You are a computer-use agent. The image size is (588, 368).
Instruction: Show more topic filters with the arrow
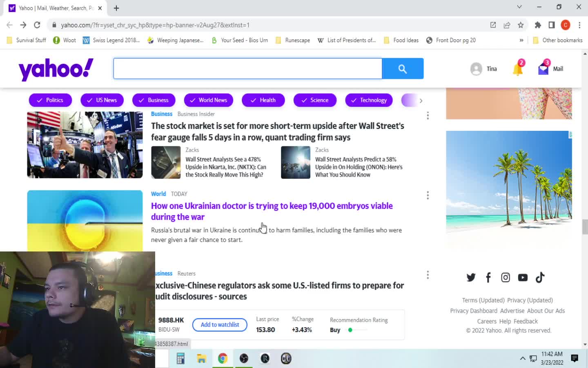point(421,101)
